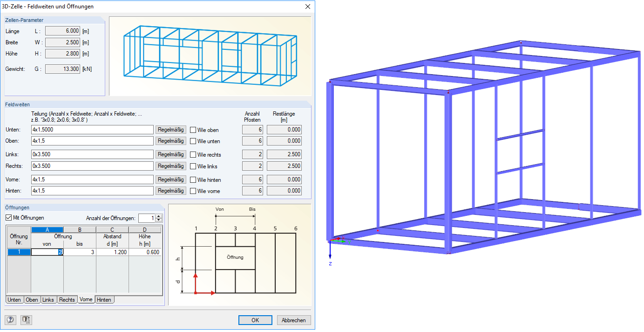Click the Länge L value field
This screenshot has width=644, height=332.
click(x=62, y=31)
